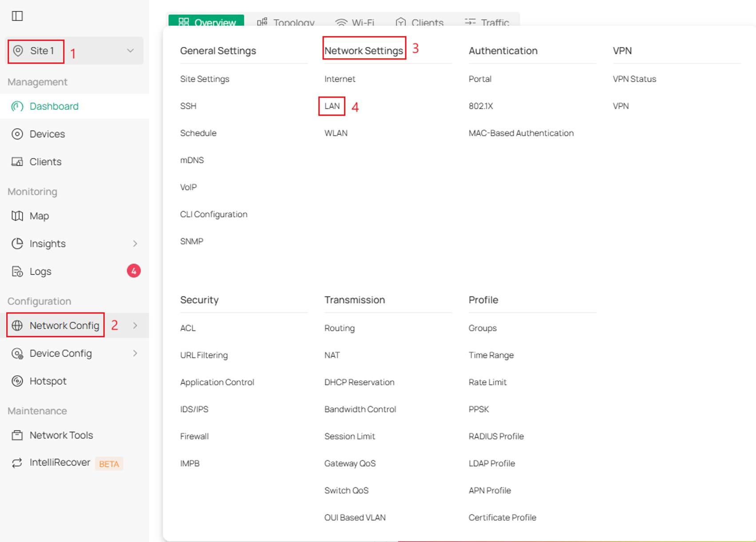
Task: Open the ACL security link
Action: click(188, 328)
